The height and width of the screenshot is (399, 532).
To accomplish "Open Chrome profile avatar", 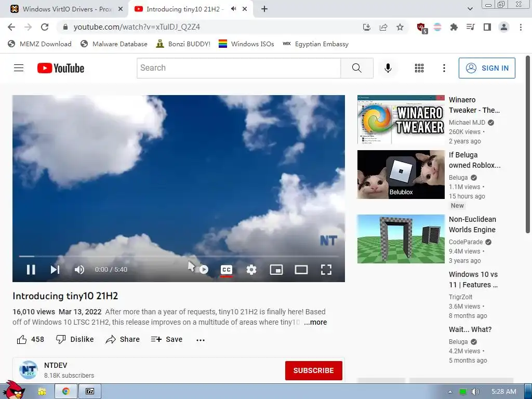I will (504, 27).
